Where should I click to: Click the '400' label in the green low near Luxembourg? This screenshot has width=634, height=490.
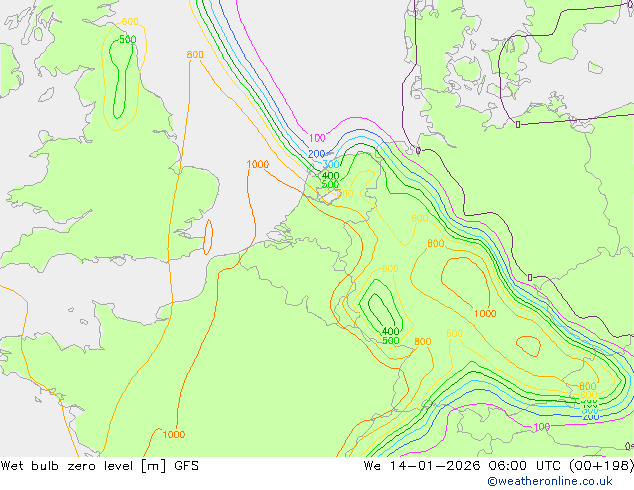(391, 332)
